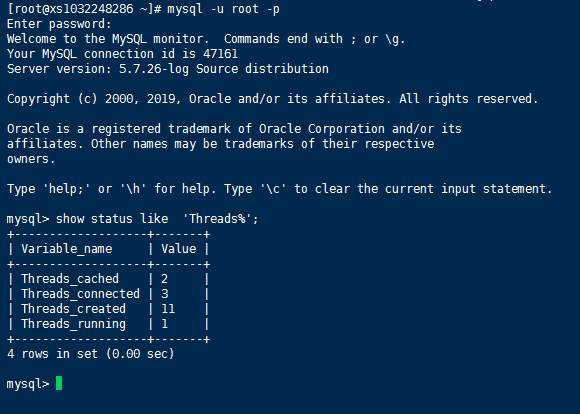Click the 'mysql -u root -p' command
580x414 pixels.
(x=223, y=9)
